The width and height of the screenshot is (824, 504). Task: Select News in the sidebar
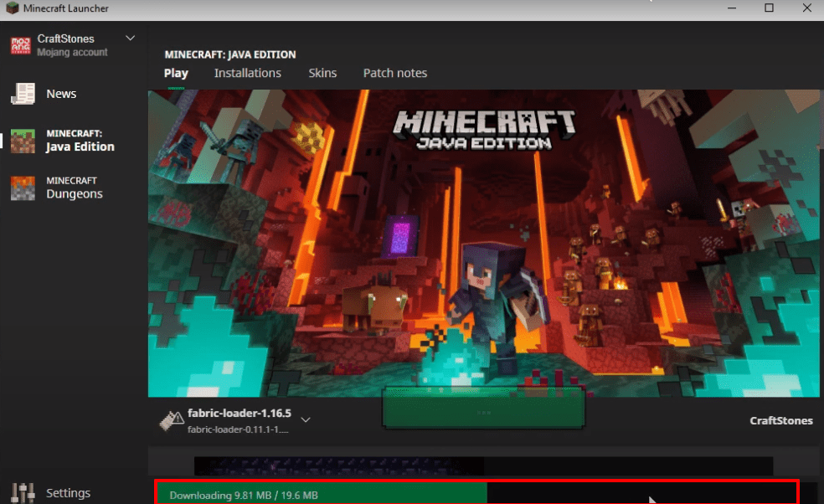tap(61, 94)
